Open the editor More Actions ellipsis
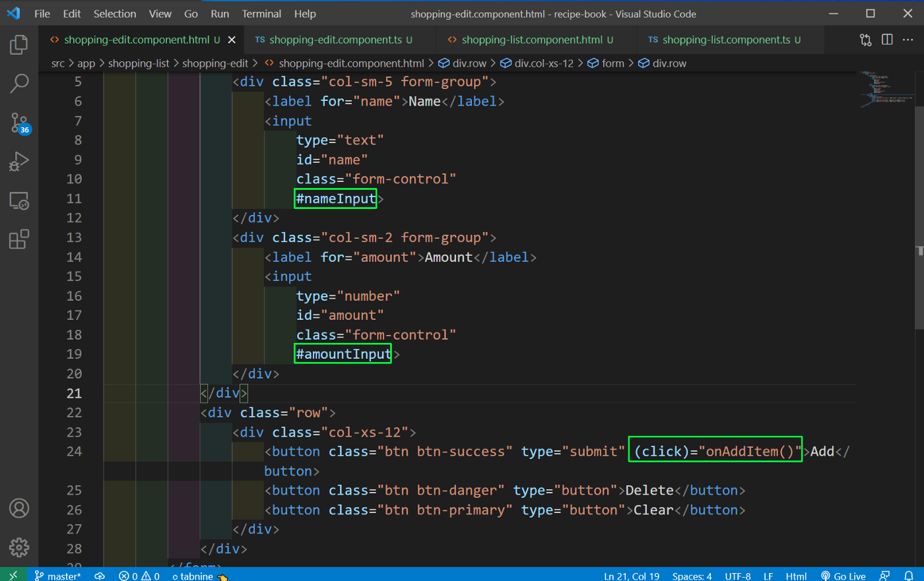The height and width of the screenshot is (581, 924). click(x=908, y=40)
